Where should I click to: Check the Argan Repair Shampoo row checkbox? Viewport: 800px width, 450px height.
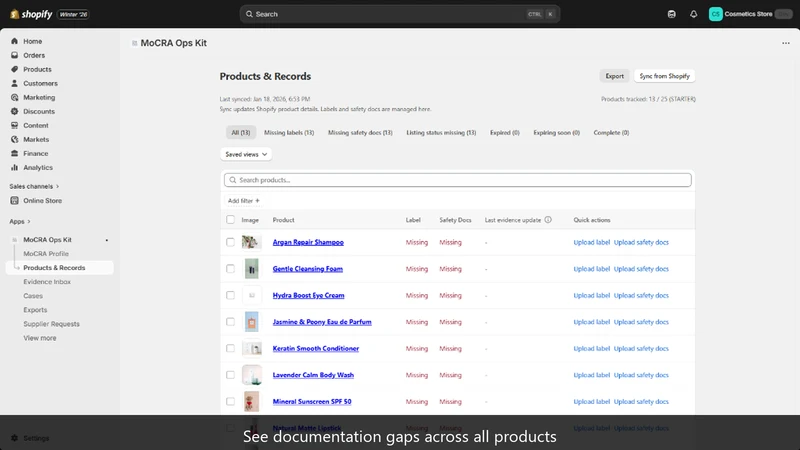pos(230,242)
